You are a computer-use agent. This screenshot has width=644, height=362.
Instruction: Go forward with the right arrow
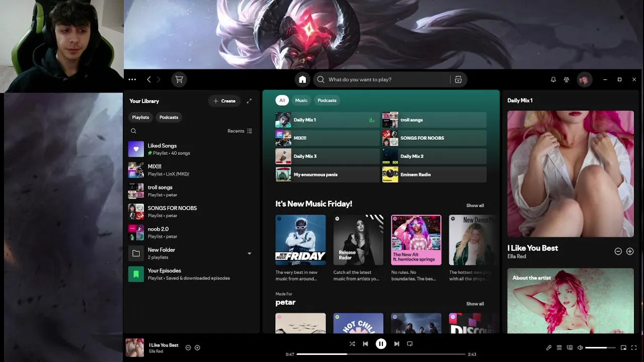pyautogui.click(x=158, y=79)
